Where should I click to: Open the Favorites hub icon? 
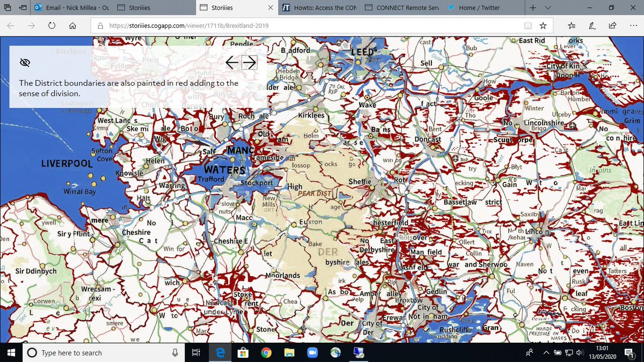tap(572, 25)
